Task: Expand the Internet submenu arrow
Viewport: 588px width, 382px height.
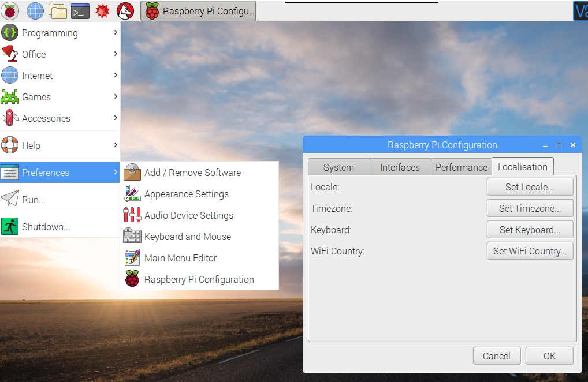Action: coord(116,75)
